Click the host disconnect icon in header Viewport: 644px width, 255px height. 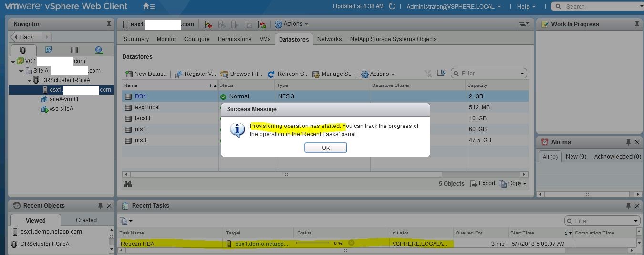208,24
